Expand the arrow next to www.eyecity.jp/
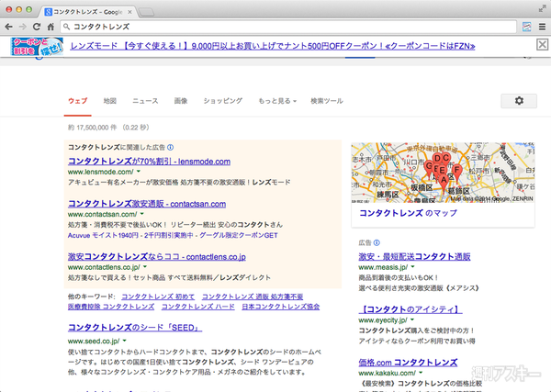This screenshot has height=392, width=551. [411, 319]
